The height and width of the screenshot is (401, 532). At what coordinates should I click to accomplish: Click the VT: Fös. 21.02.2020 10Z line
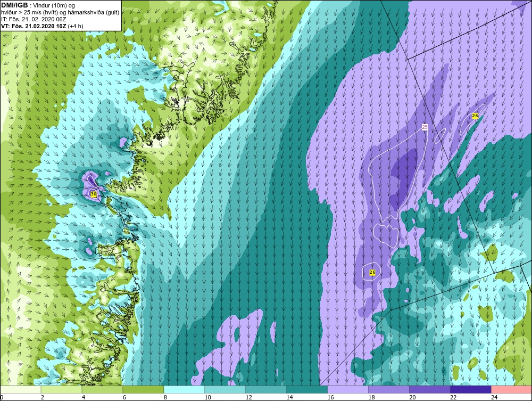[x=42, y=26]
